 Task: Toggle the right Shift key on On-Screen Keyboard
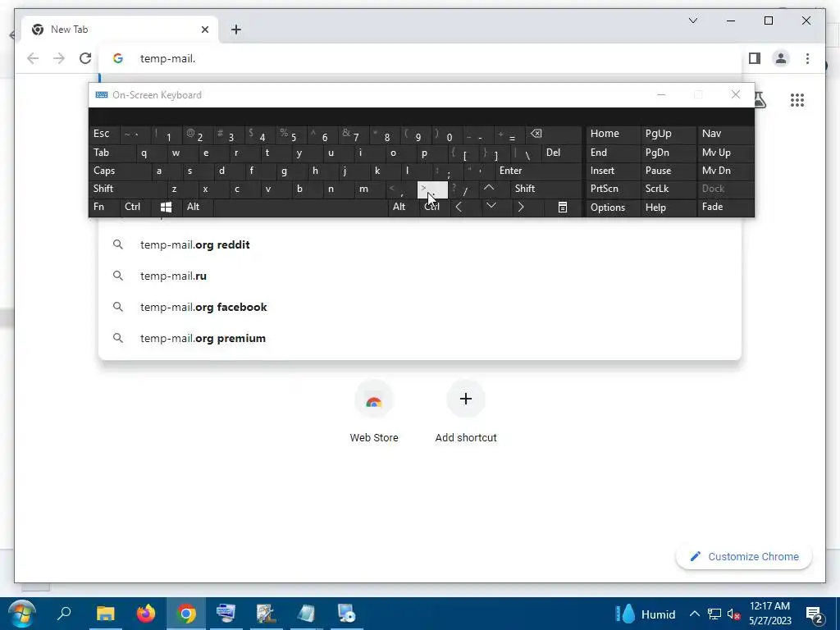point(546,189)
